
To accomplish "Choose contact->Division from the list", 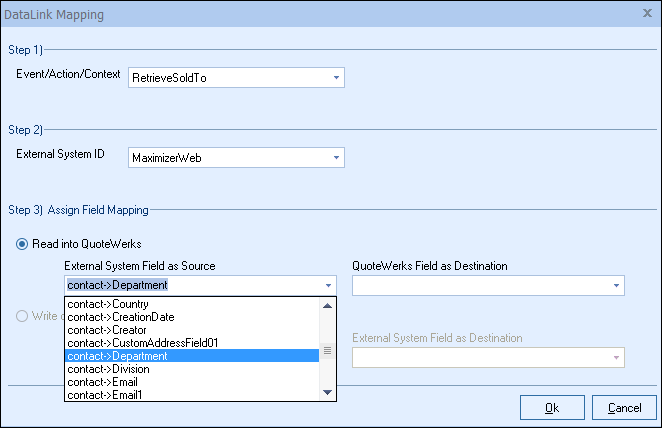I will (x=190, y=368).
